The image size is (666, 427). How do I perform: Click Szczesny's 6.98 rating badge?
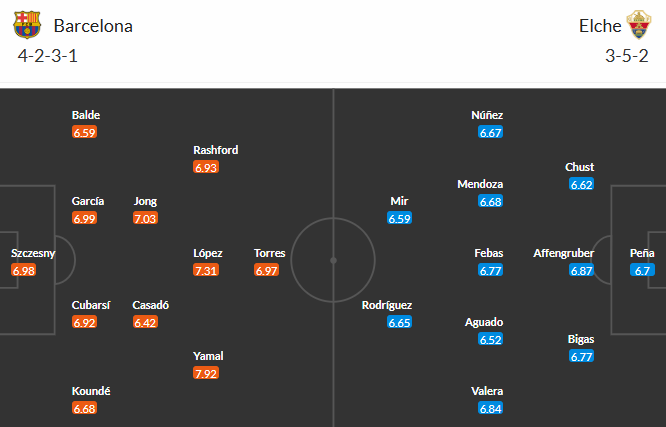pos(23,270)
